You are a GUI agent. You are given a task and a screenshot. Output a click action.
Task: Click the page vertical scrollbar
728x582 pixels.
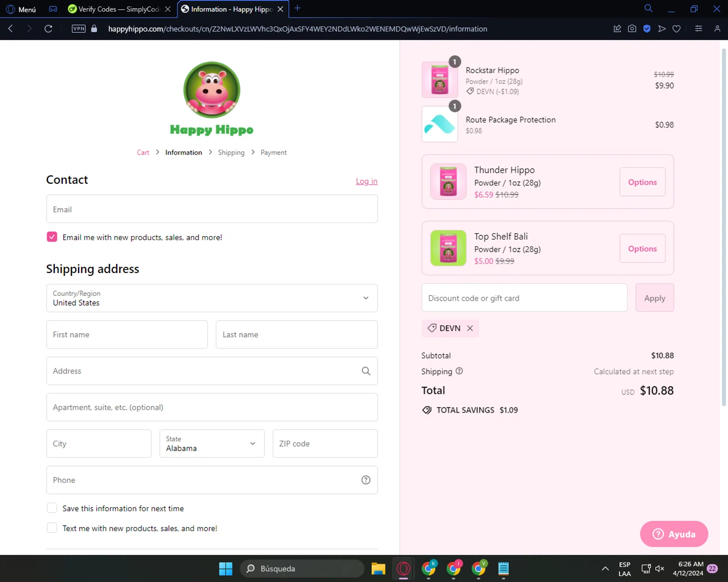click(x=724, y=227)
